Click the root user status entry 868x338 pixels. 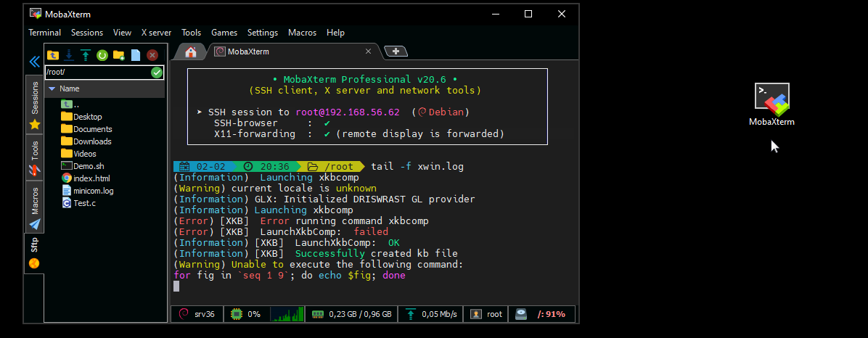coord(486,314)
